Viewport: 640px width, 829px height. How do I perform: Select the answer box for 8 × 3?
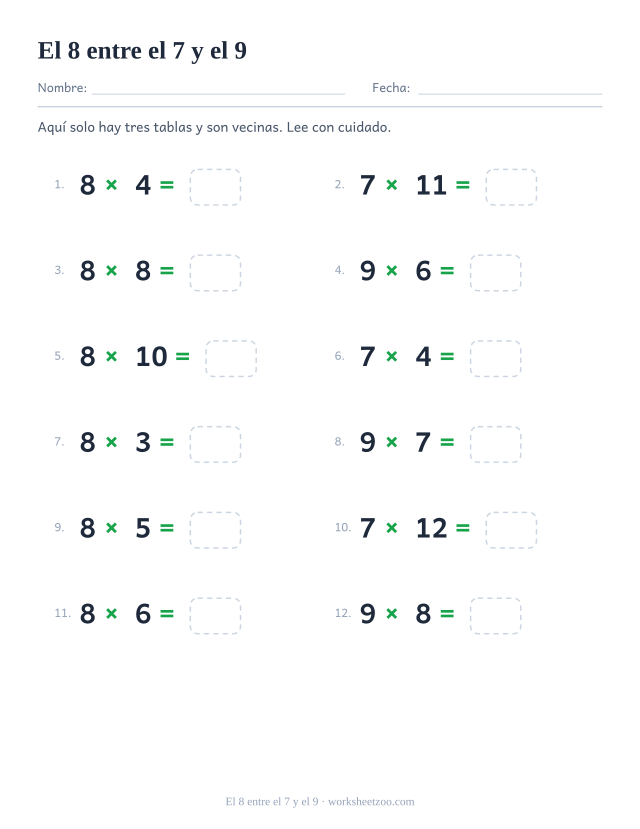click(215, 444)
